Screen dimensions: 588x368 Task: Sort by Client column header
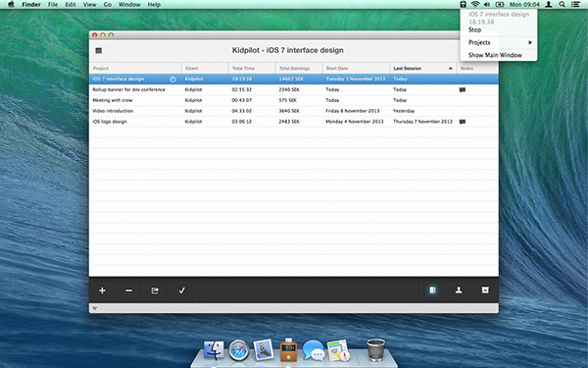coord(205,69)
